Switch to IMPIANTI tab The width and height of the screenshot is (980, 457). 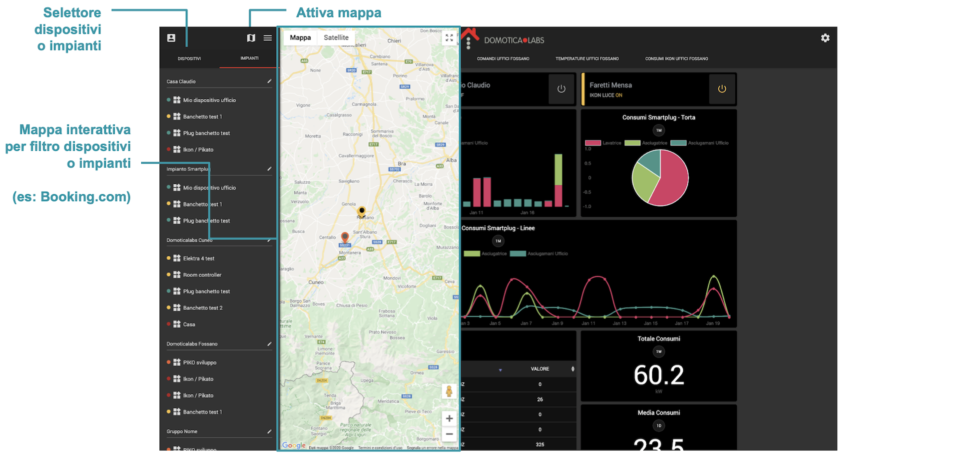(249, 58)
